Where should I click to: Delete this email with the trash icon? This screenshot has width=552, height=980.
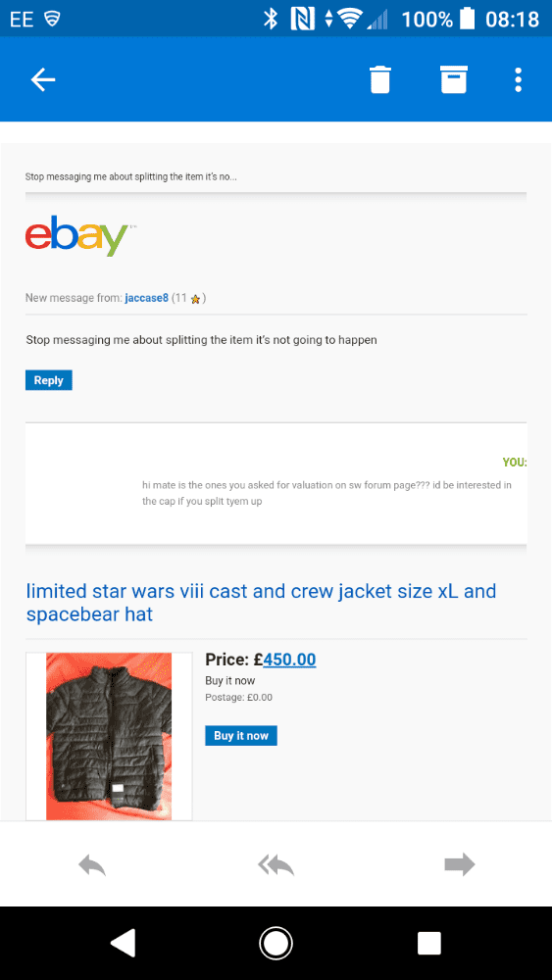(380, 80)
